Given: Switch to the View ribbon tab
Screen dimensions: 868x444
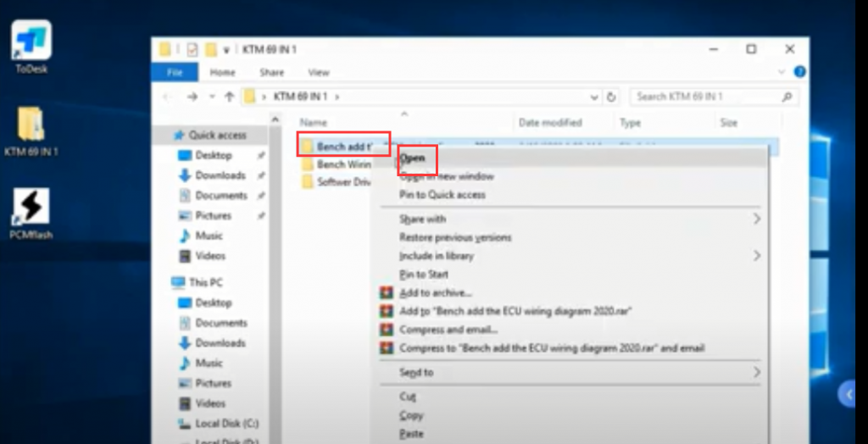Looking at the screenshot, I should [319, 73].
